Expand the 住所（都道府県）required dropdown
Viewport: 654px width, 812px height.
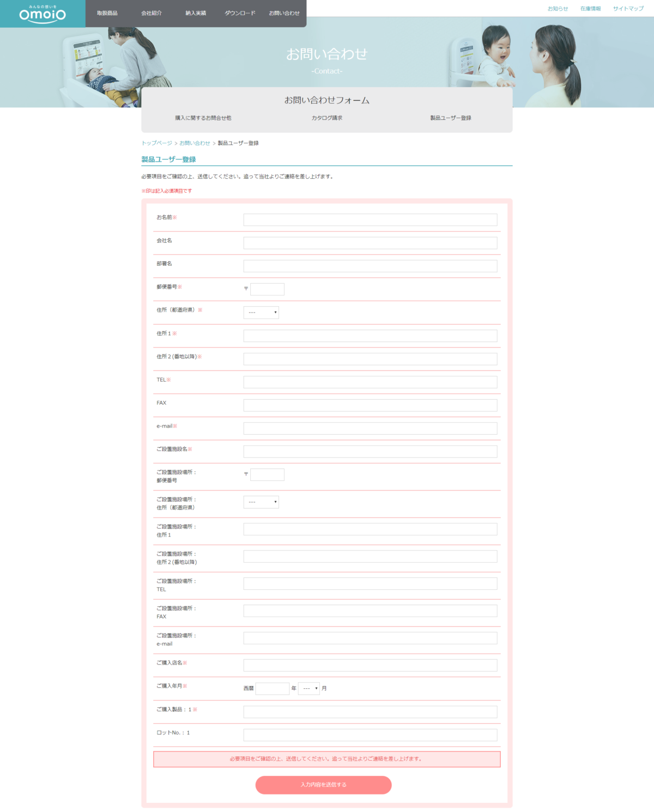(261, 312)
